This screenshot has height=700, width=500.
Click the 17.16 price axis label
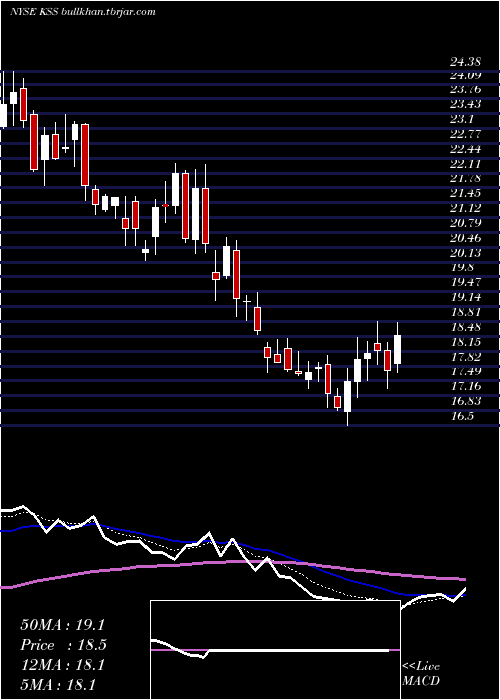pyautogui.click(x=465, y=386)
